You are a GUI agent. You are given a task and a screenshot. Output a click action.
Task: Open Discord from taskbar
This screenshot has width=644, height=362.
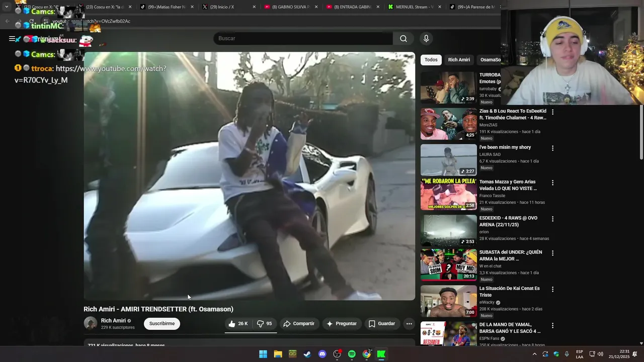[322, 354]
